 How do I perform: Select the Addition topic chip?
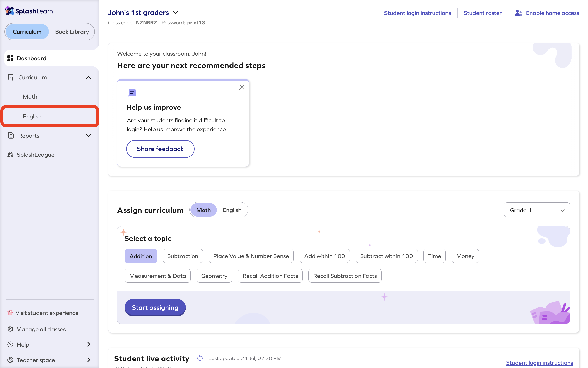click(x=141, y=256)
